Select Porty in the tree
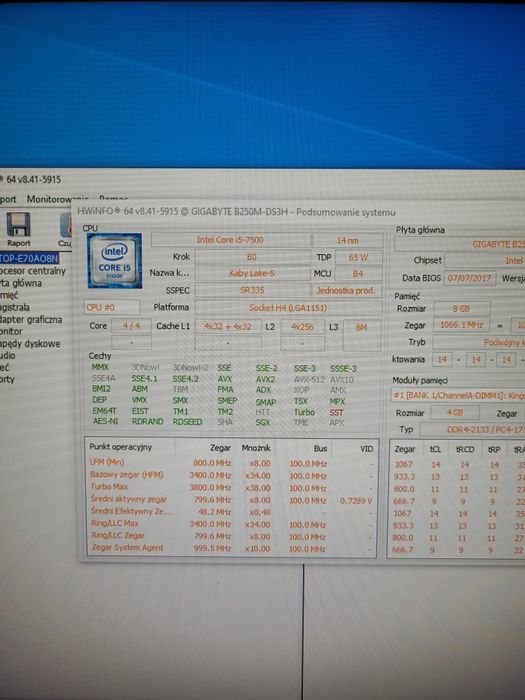The image size is (525, 700). [7, 379]
